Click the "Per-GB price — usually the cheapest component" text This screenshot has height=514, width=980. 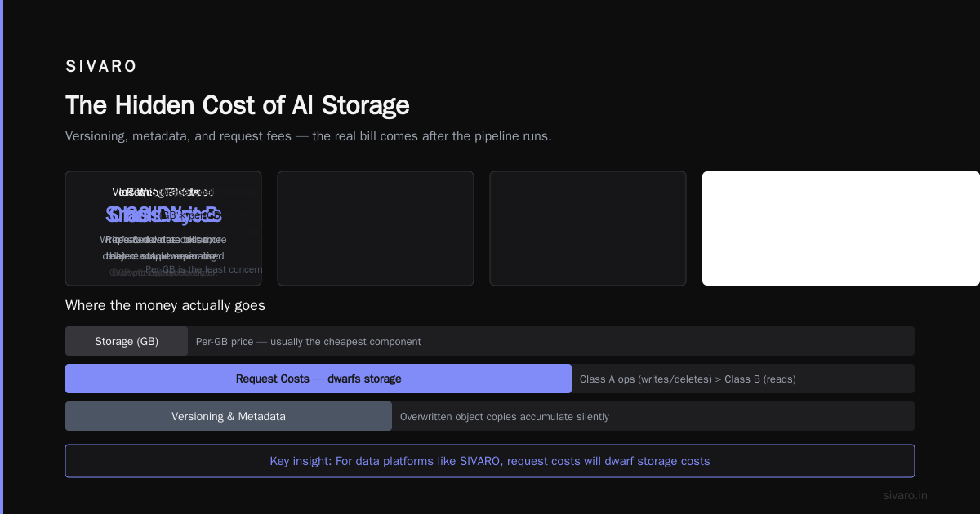click(x=309, y=342)
